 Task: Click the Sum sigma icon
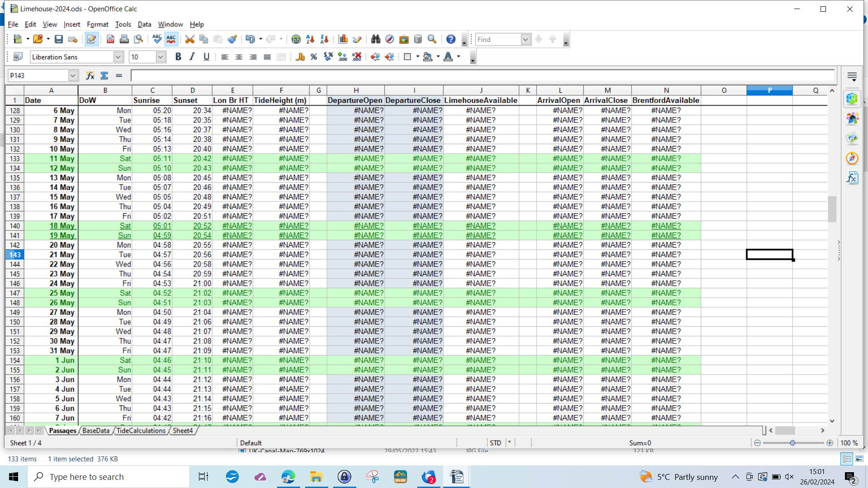click(x=104, y=75)
